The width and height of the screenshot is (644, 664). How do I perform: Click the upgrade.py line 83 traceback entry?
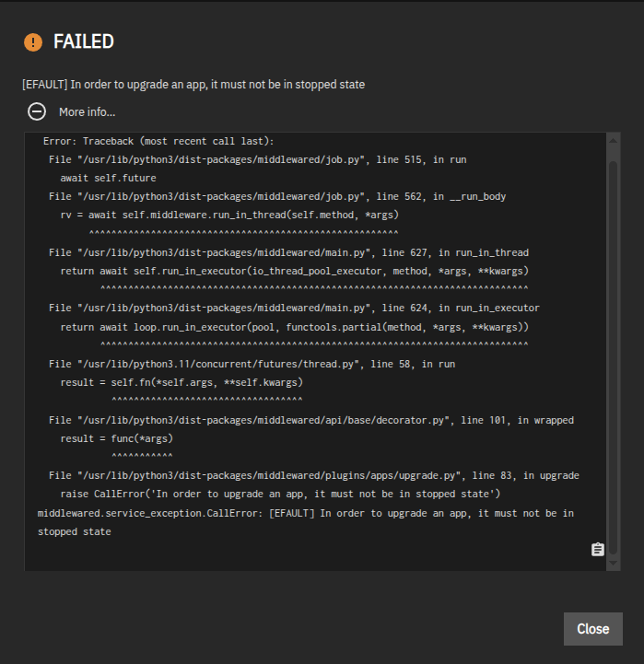[x=313, y=475]
